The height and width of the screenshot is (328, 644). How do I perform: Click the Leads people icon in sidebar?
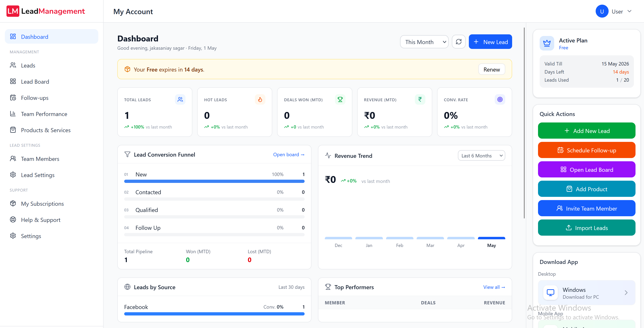[x=13, y=65]
